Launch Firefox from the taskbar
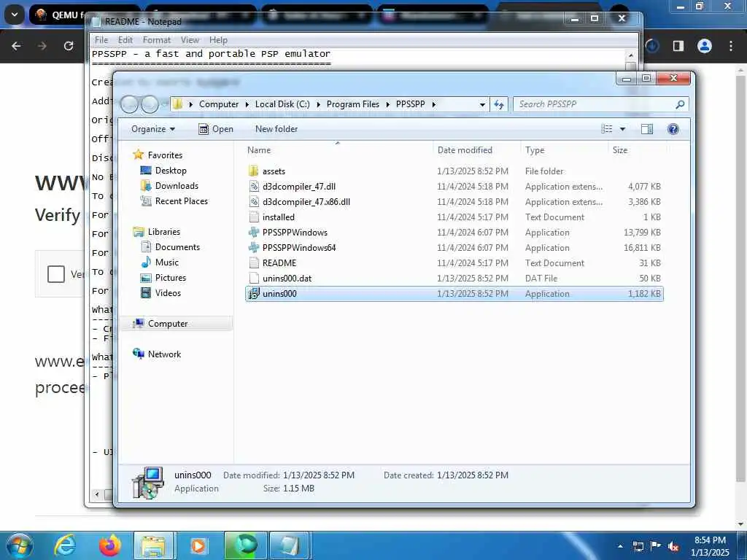 pos(109,545)
